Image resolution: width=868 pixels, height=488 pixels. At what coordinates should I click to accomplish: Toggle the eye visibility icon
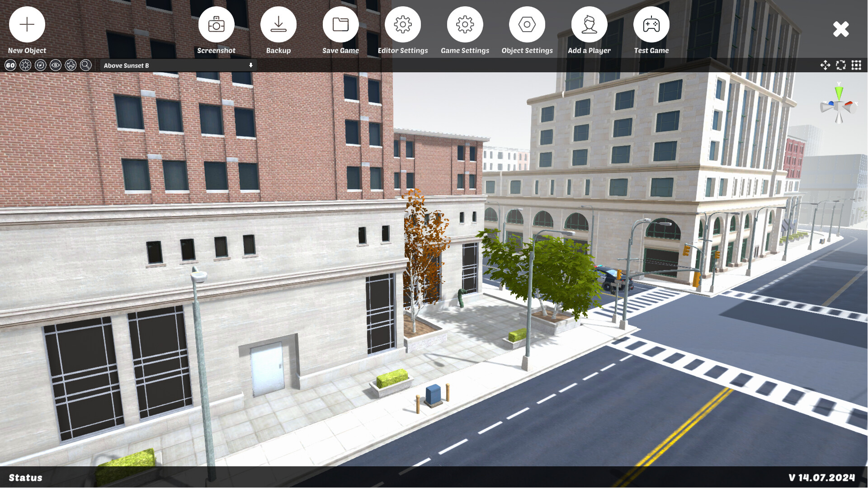click(55, 65)
